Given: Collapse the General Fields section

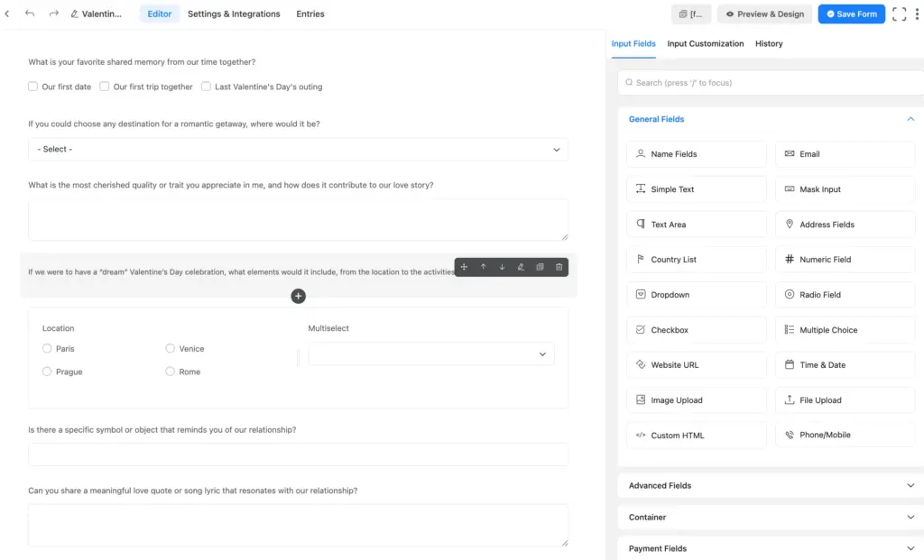Looking at the screenshot, I should point(911,118).
